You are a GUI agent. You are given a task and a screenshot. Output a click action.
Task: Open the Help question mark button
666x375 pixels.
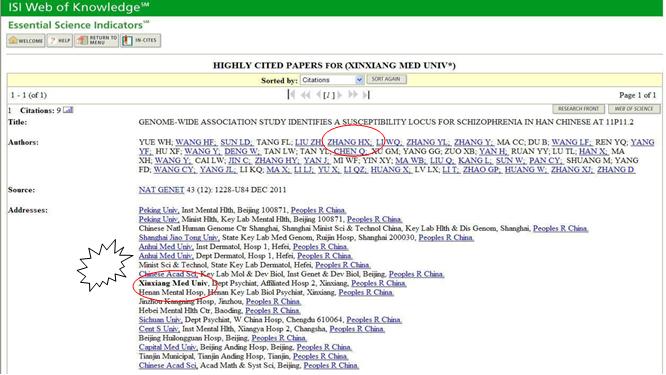tap(59, 40)
